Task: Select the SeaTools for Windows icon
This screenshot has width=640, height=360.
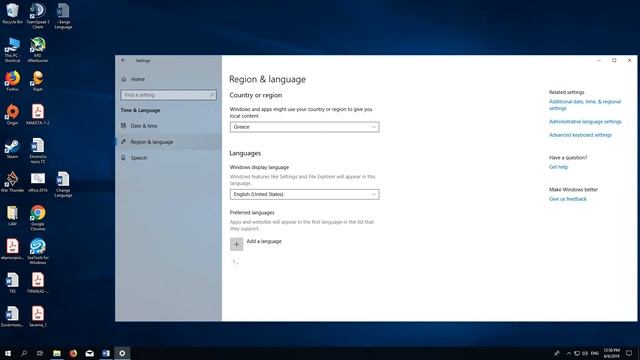Action: point(38,252)
